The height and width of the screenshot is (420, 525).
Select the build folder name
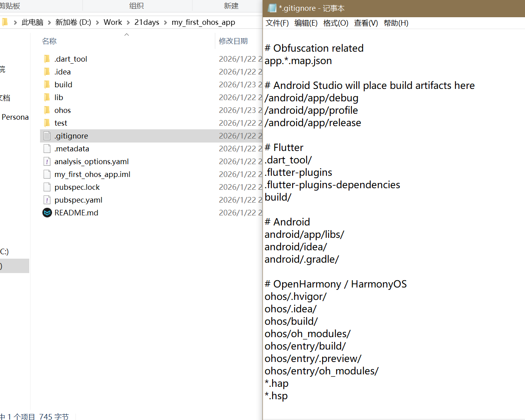63,84
